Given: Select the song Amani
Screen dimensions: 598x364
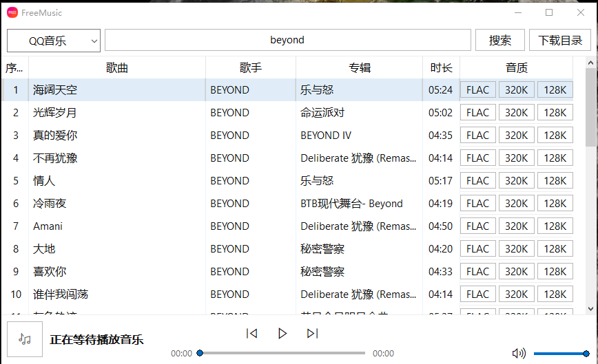Looking at the screenshot, I should pyautogui.click(x=48, y=226).
